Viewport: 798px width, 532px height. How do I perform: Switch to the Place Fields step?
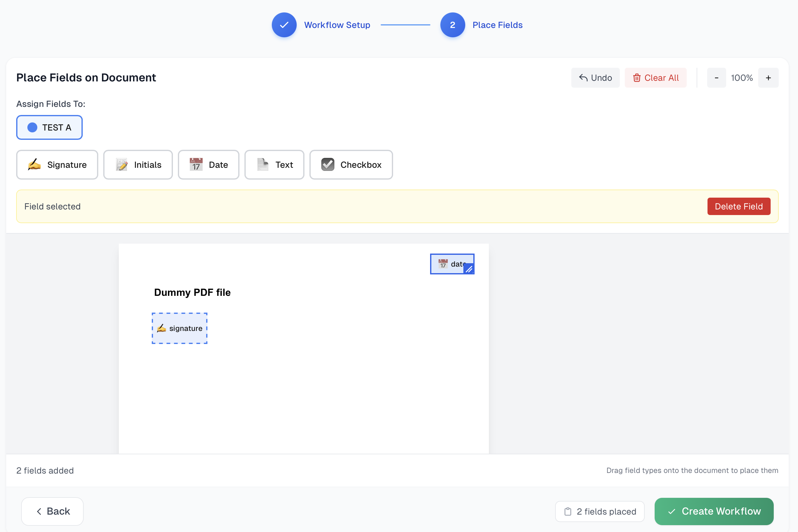tap(497, 25)
